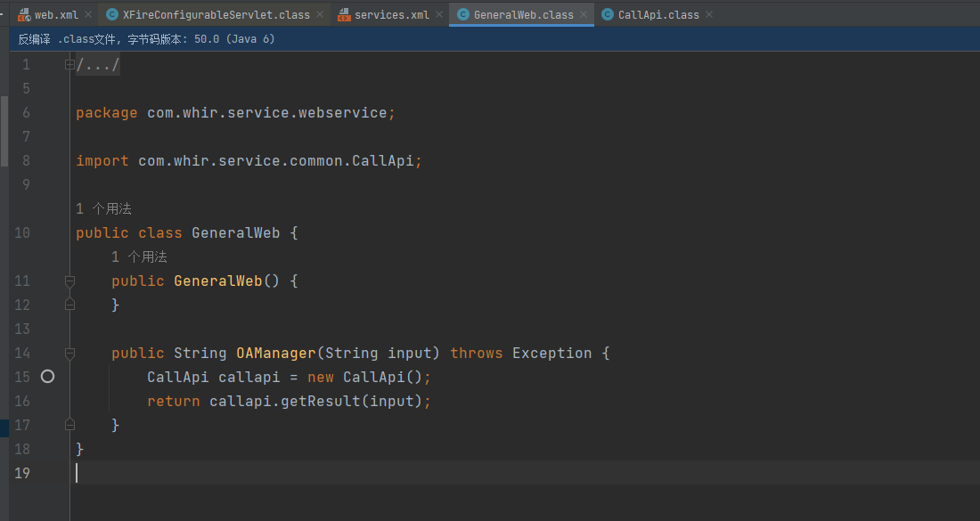This screenshot has width=980, height=521.
Task: Click the getResult method call on line 16
Action: click(x=320, y=402)
